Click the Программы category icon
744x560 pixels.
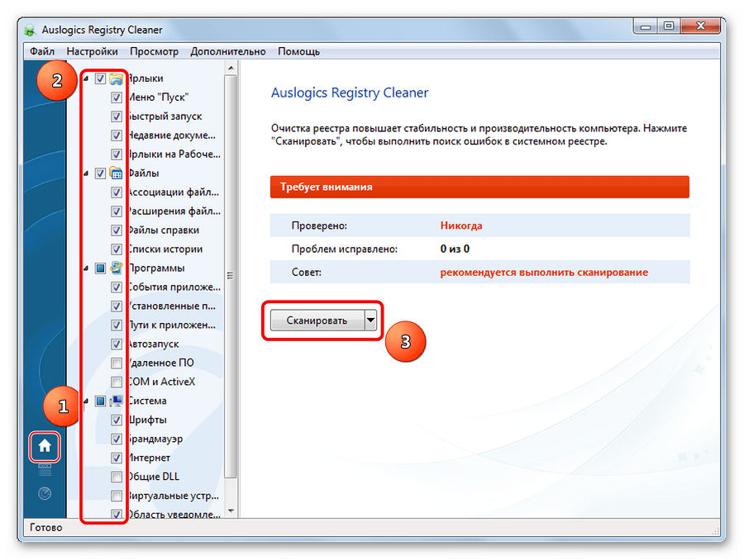coord(117,268)
